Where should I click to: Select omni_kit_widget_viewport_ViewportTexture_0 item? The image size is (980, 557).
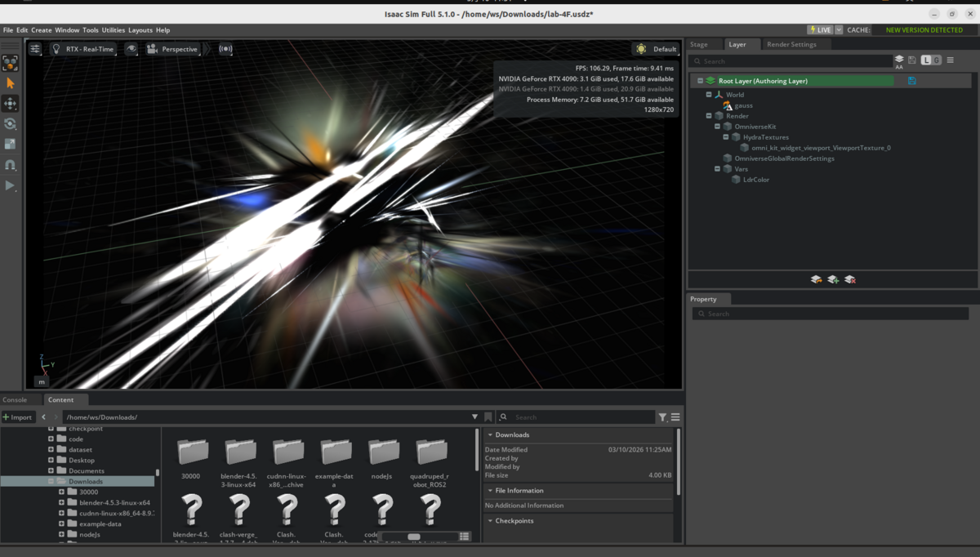(821, 148)
